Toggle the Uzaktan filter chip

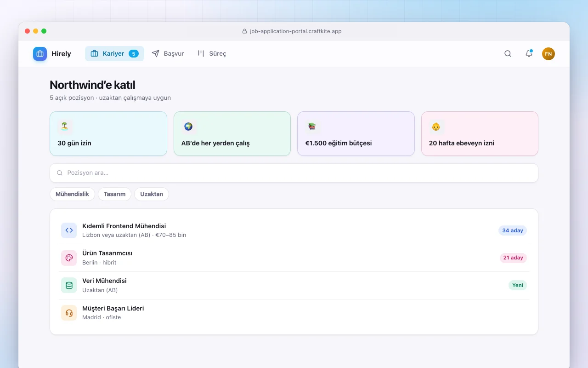[152, 194]
